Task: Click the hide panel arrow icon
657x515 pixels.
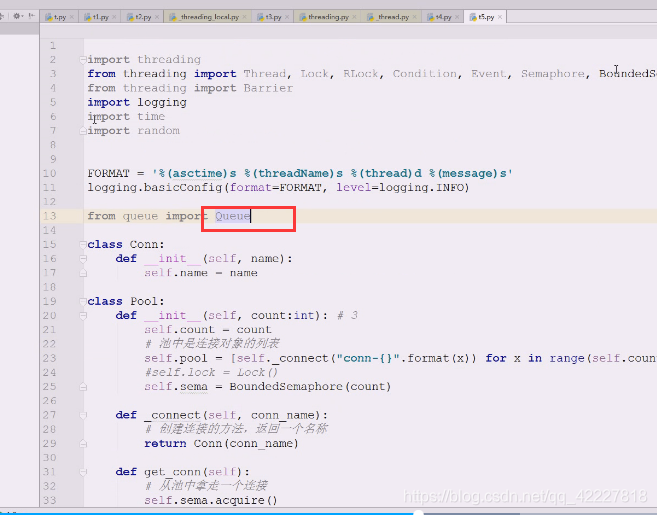Action: click(x=32, y=16)
